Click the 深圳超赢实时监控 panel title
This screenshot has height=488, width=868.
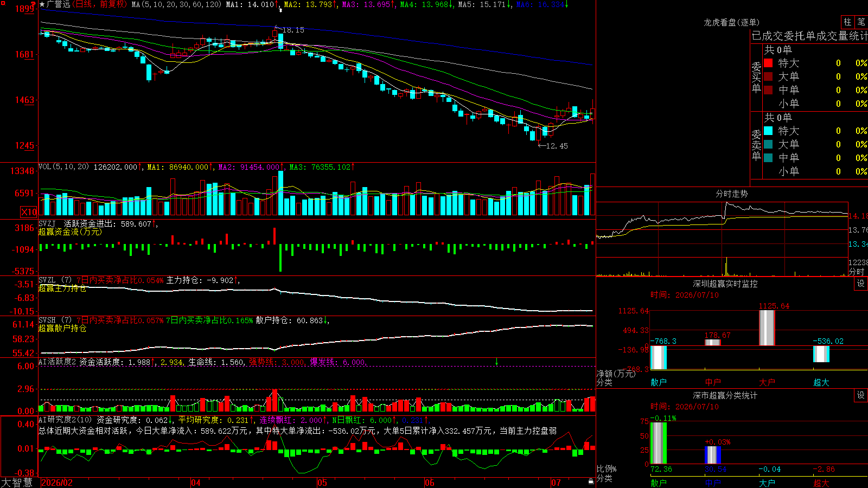[725, 284]
